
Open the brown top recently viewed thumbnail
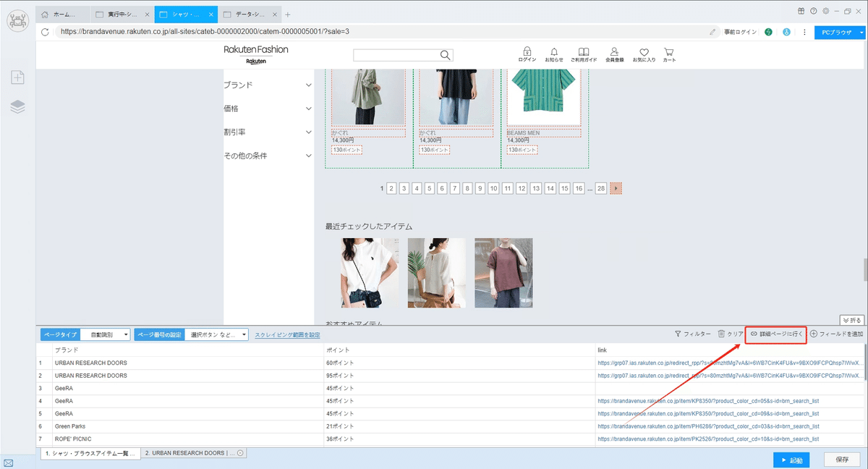click(x=503, y=273)
